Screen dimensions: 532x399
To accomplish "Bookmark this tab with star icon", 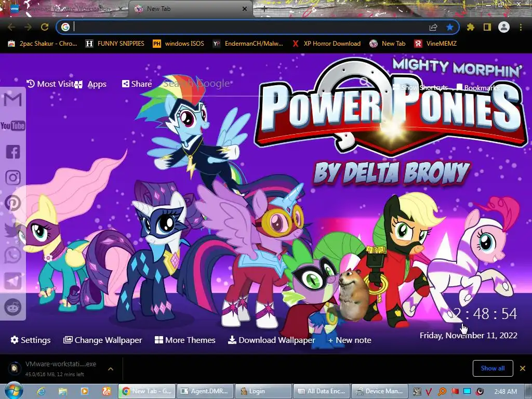I will 450,27.
